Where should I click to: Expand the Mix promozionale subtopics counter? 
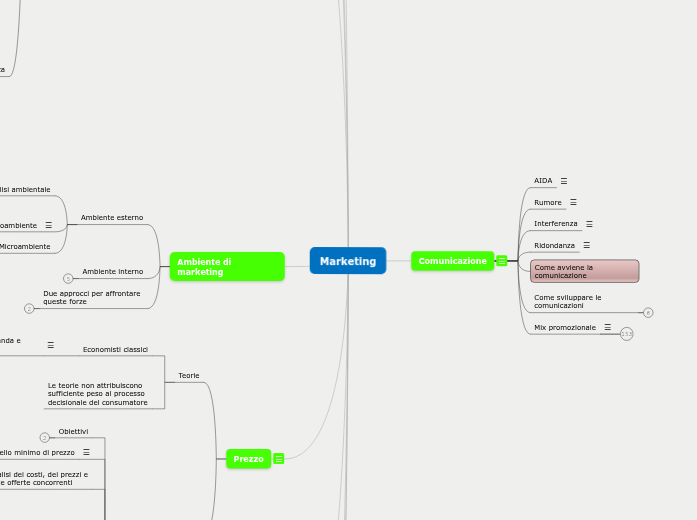[x=626, y=334]
